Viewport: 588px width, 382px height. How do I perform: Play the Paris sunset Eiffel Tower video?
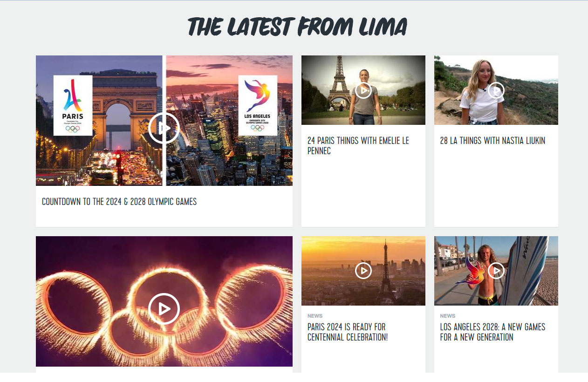(x=363, y=271)
